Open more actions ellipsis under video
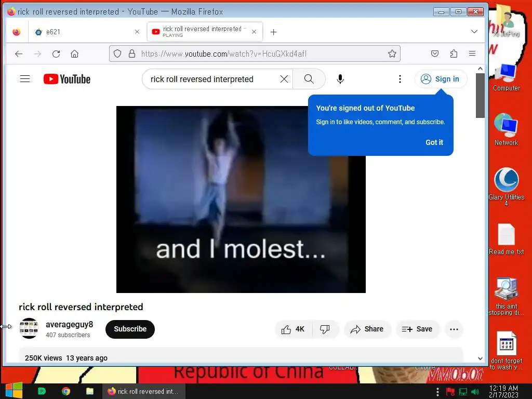Screen dimensions: 532x399 click(x=454, y=329)
